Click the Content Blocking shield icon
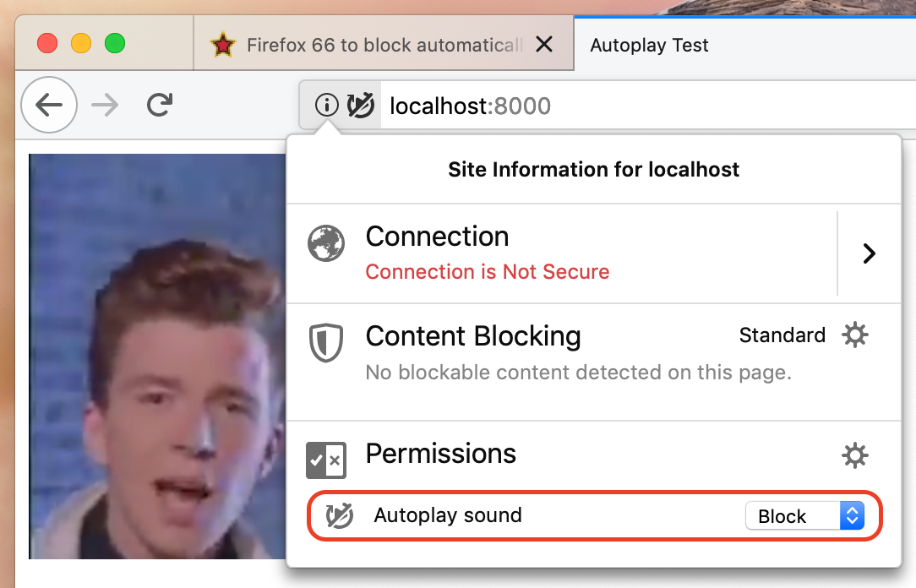 [326, 343]
